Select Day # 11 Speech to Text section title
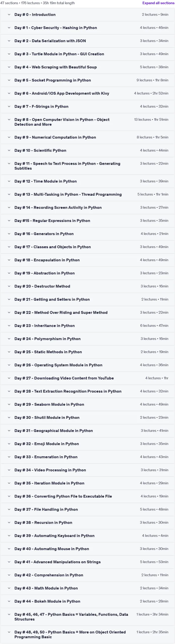This screenshot has height=644, width=175. [x=67, y=166]
